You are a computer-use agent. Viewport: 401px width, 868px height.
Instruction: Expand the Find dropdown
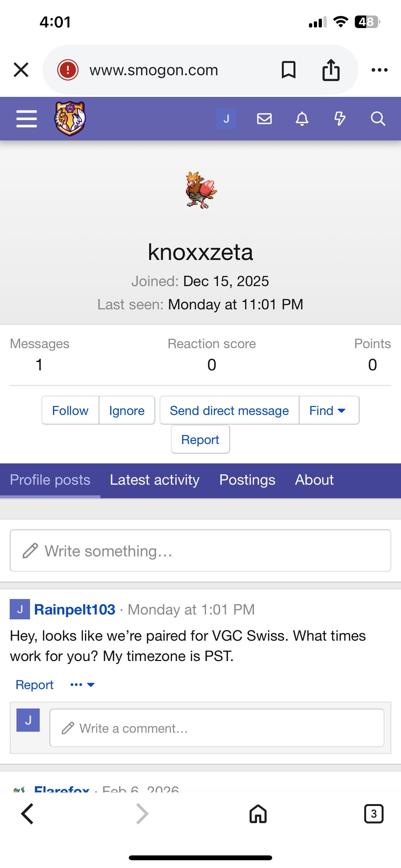point(329,410)
